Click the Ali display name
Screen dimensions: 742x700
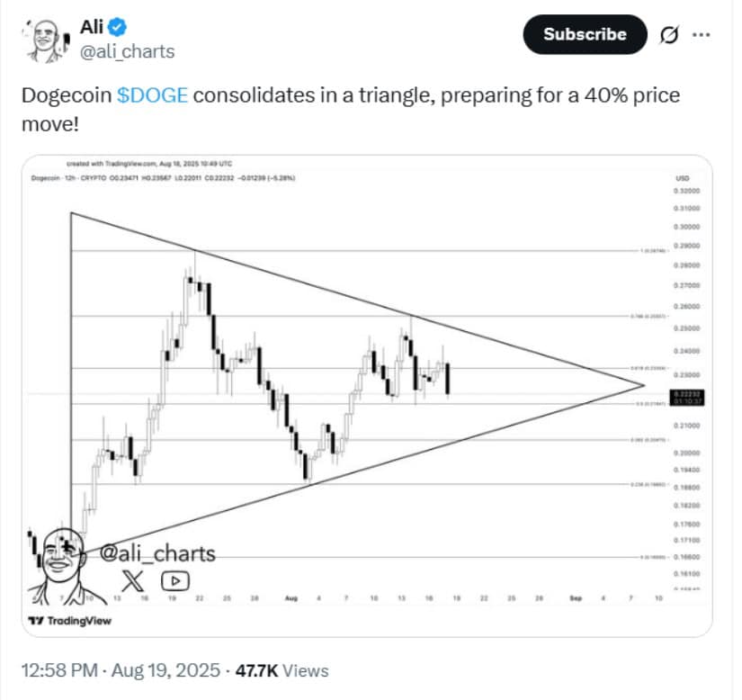(92, 27)
